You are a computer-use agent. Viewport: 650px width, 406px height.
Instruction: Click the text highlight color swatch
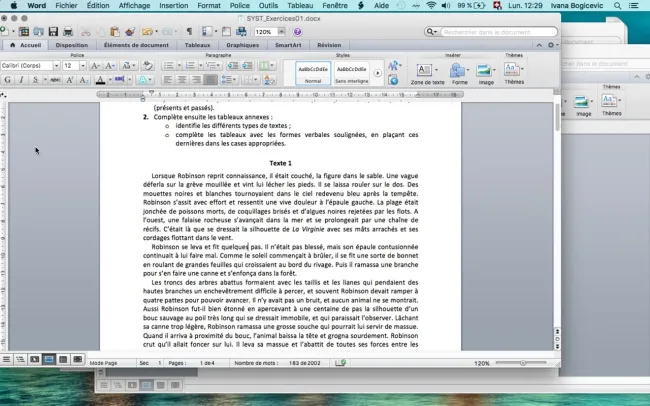(119, 80)
